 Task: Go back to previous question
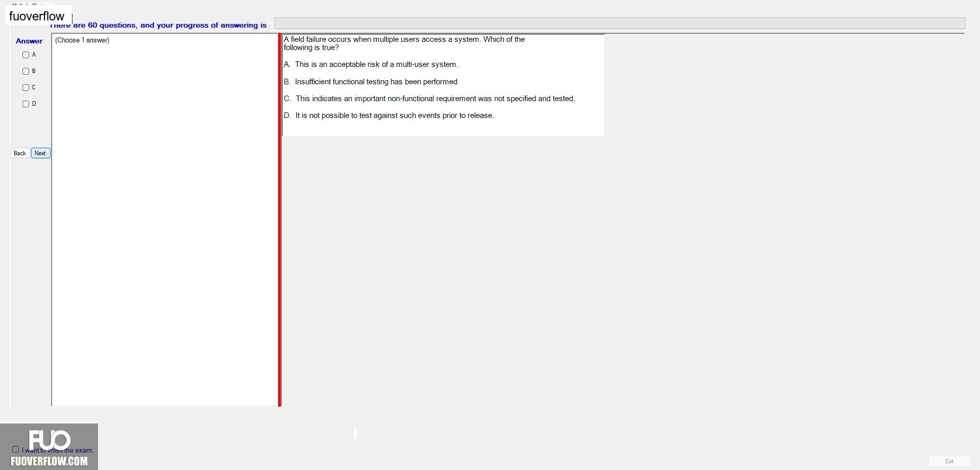(20, 153)
